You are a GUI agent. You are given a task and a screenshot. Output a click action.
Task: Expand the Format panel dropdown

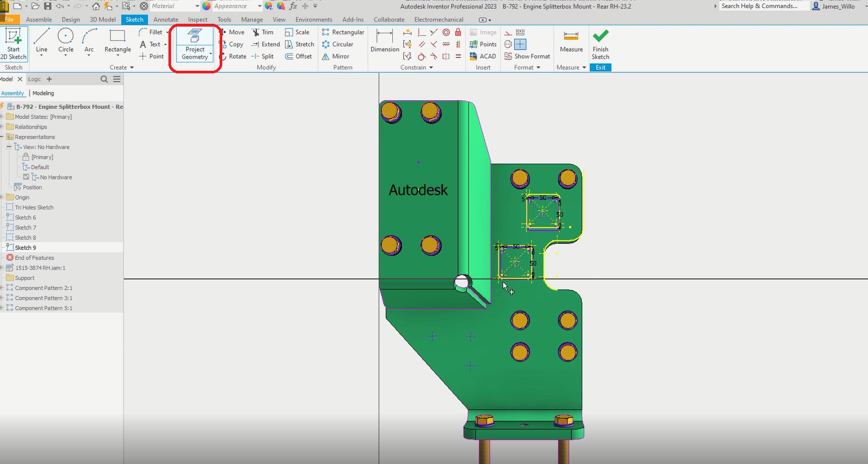(527, 68)
